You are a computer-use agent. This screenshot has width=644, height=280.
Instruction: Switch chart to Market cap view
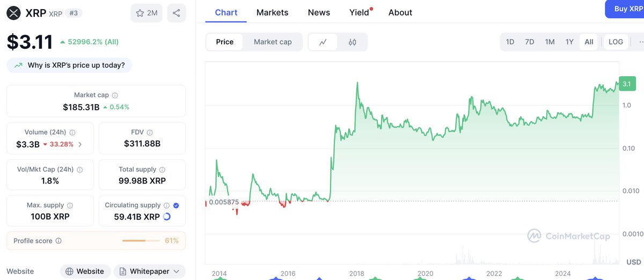coord(273,42)
